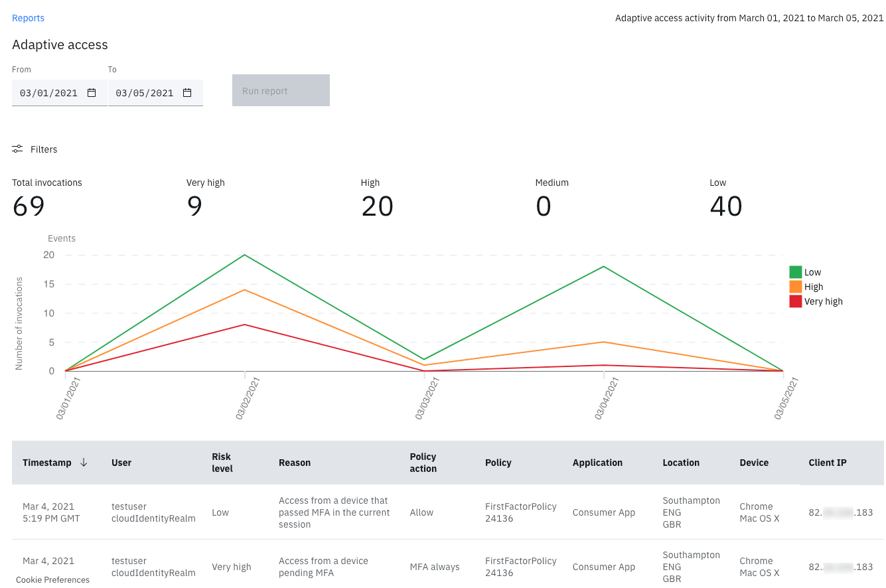Click the Location column header

681,463
